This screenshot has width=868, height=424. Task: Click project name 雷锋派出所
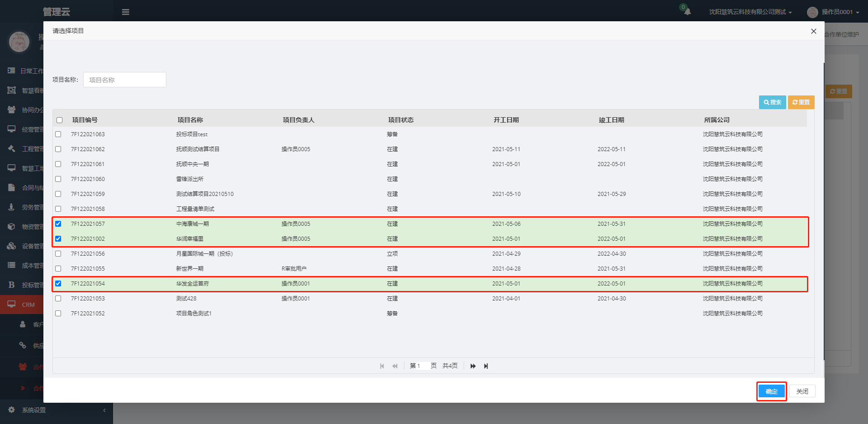click(x=190, y=179)
